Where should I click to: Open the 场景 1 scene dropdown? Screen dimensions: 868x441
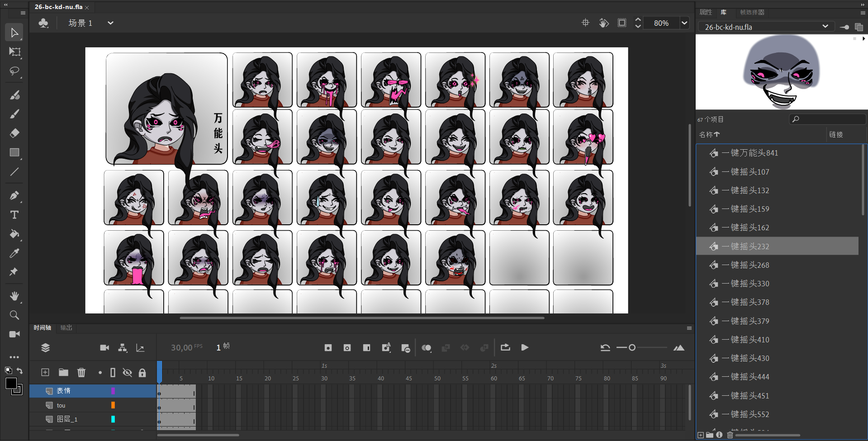point(110,23)
